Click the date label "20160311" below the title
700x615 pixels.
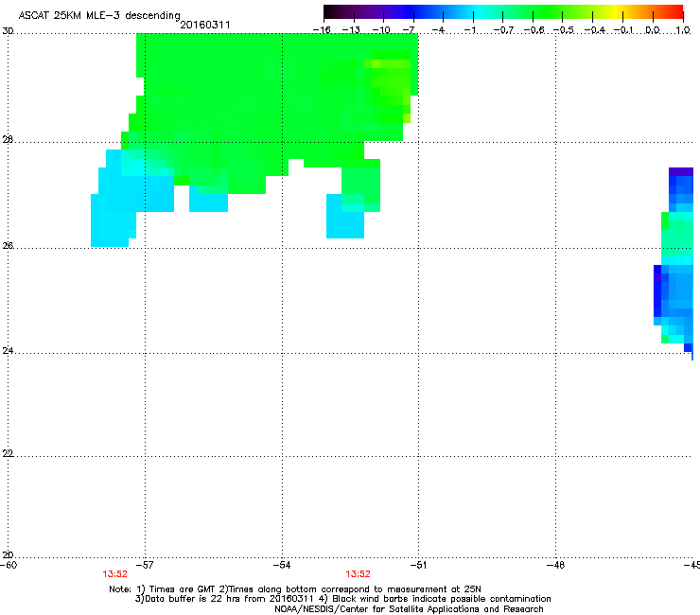pos(205,25)
